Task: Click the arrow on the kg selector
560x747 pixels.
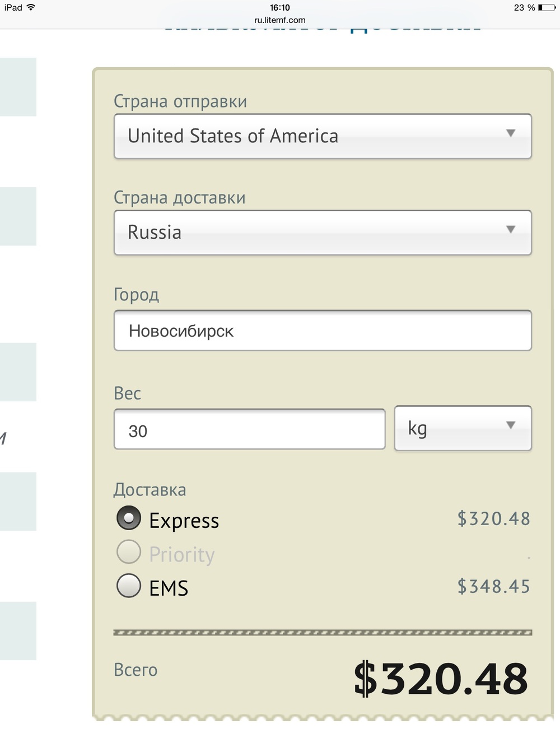Action: [x=511, y=425]
